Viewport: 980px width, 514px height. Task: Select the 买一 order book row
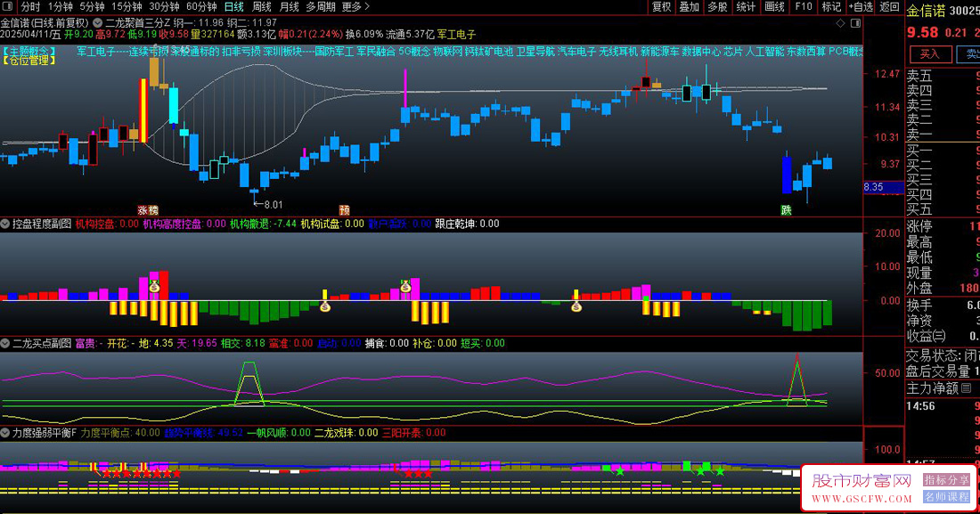[x=943, y=151]
